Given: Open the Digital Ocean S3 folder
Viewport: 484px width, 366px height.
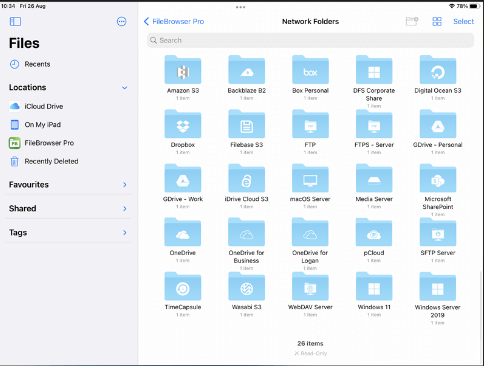Looking at the screenshot, I should click(x=438, y=70).
